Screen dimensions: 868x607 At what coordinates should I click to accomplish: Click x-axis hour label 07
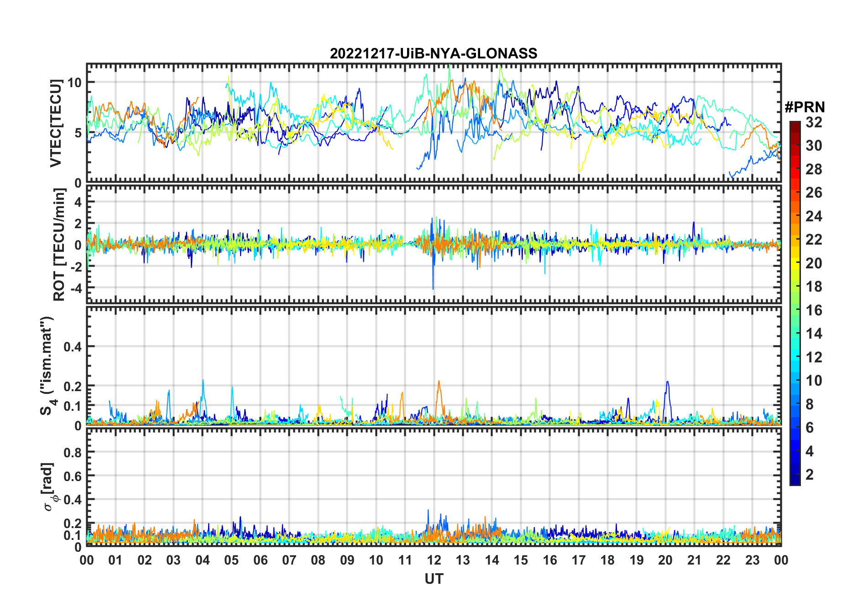pyautogui.click(x=289, y=560)
